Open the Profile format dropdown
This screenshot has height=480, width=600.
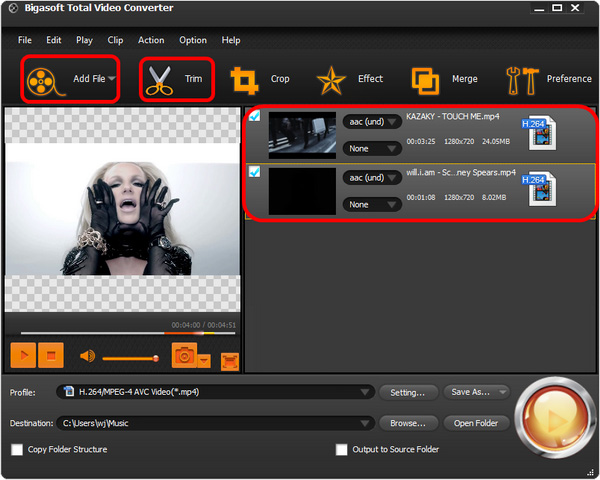point(215,392)
